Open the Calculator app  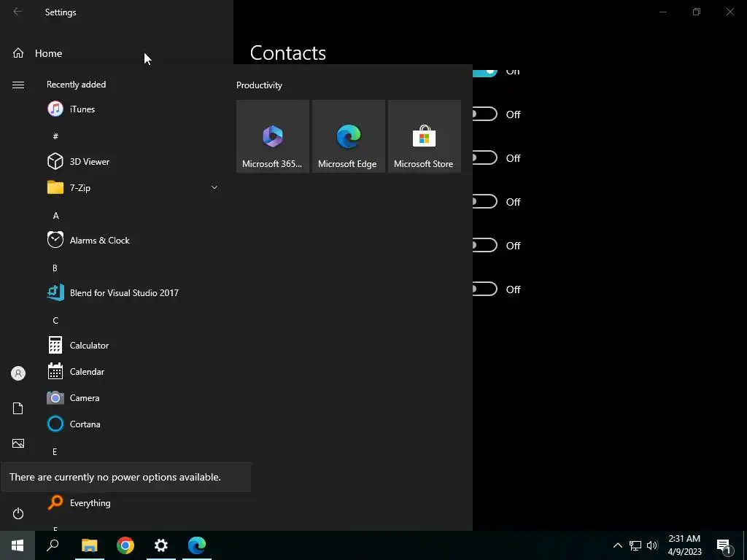[x=133, y=345]
